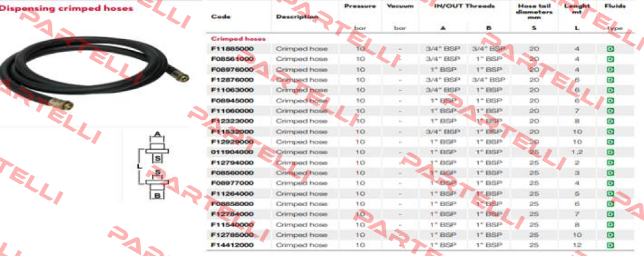Click the 'Pressure' column header
The image size is (644, 256).
(x=360, y=6)
